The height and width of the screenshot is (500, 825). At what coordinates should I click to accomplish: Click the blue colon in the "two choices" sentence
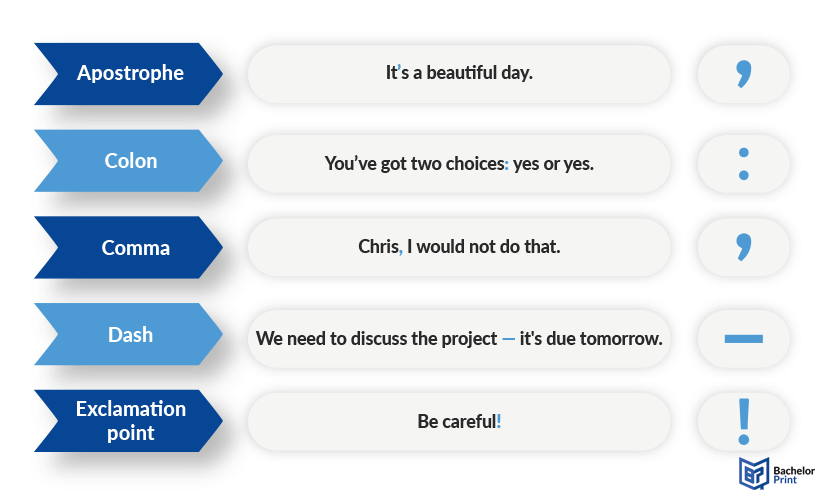(507, 165)
